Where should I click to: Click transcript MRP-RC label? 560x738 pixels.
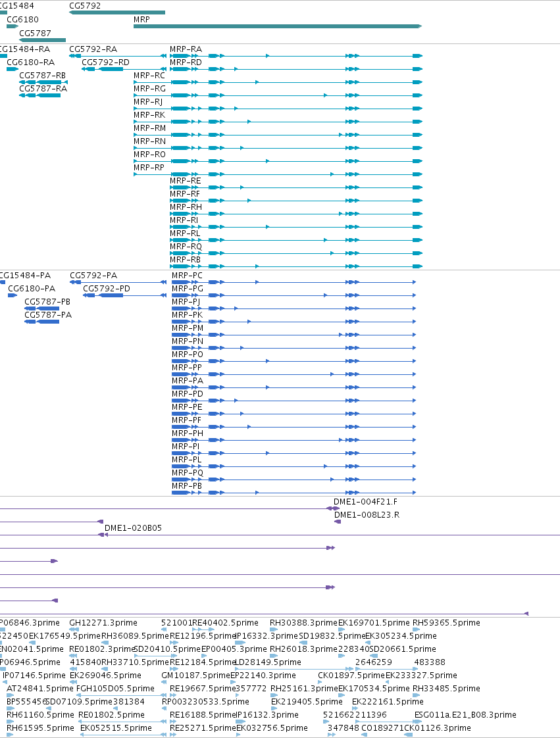coord(149,76)
